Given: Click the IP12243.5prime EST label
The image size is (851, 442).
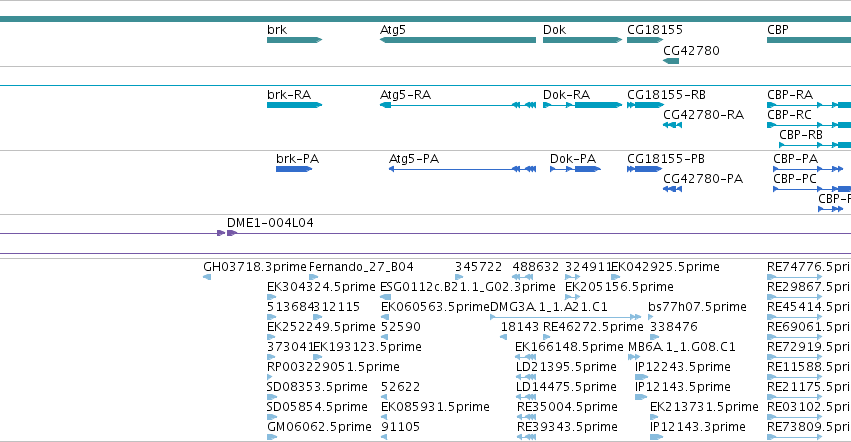Looking at the screenshot, I should tap(683, 367).
